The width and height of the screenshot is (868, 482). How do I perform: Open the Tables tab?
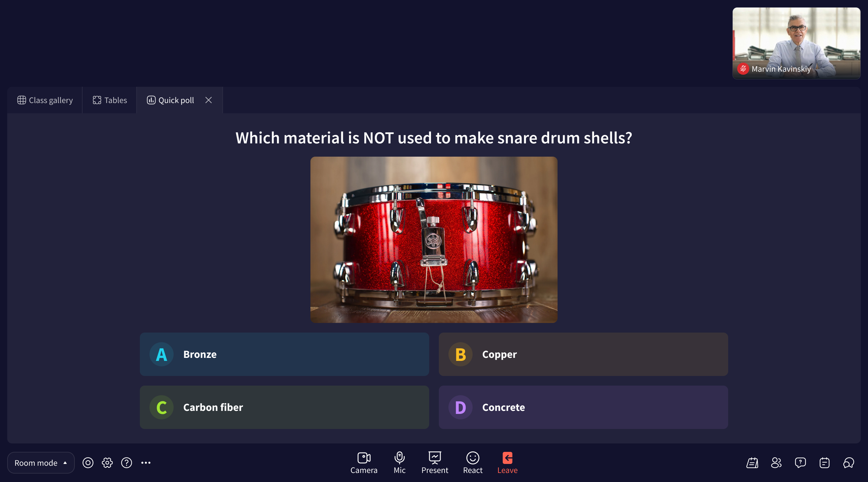pyautogui.click(x=109, y=100)
